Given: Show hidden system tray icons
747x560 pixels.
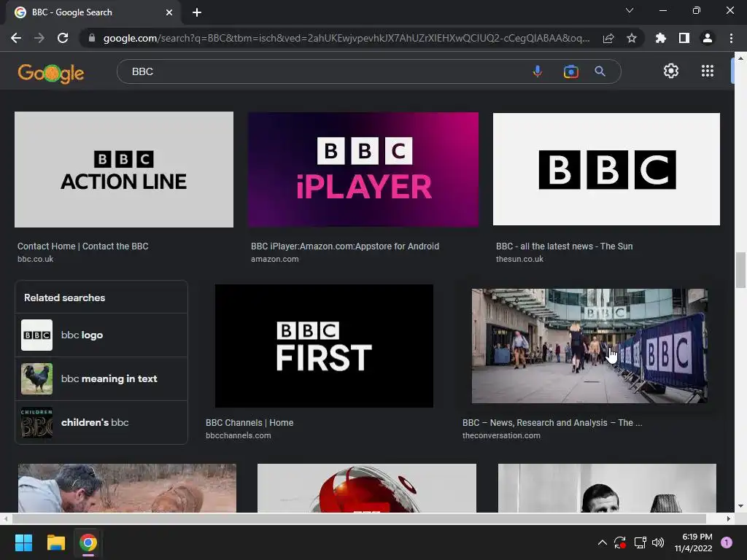Looking at the screenshot, I should pos(602,542).
